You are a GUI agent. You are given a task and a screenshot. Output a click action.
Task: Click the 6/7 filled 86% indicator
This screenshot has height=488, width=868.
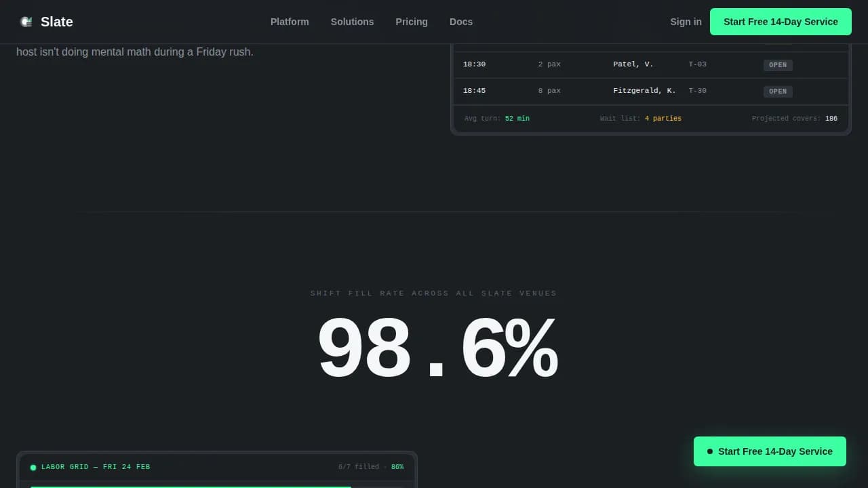(371, 467)
